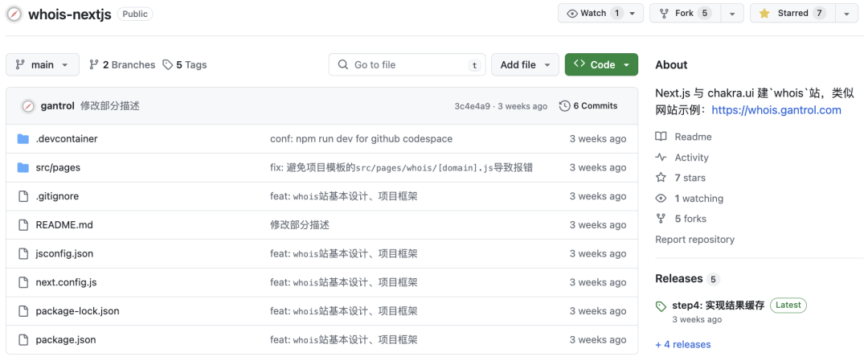Click the eye icon beside 1 watching
The width and height of the screenshot is (868, 361).
click(661, 199)
